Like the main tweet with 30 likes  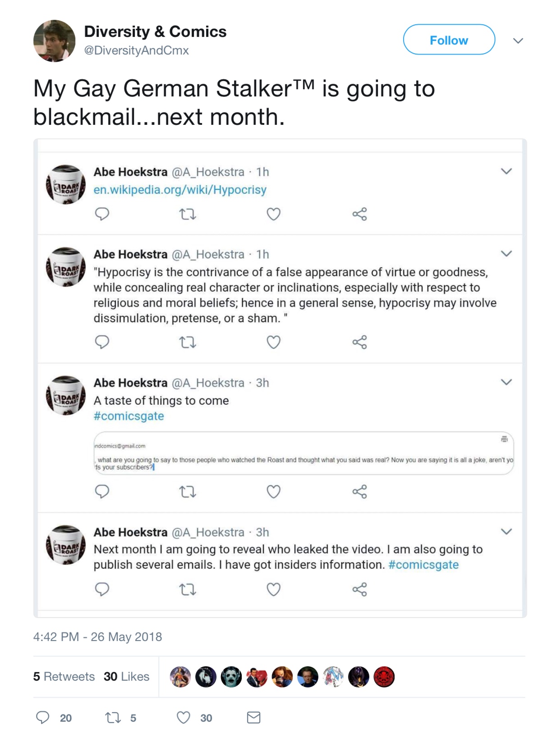(x=183, y=717)
